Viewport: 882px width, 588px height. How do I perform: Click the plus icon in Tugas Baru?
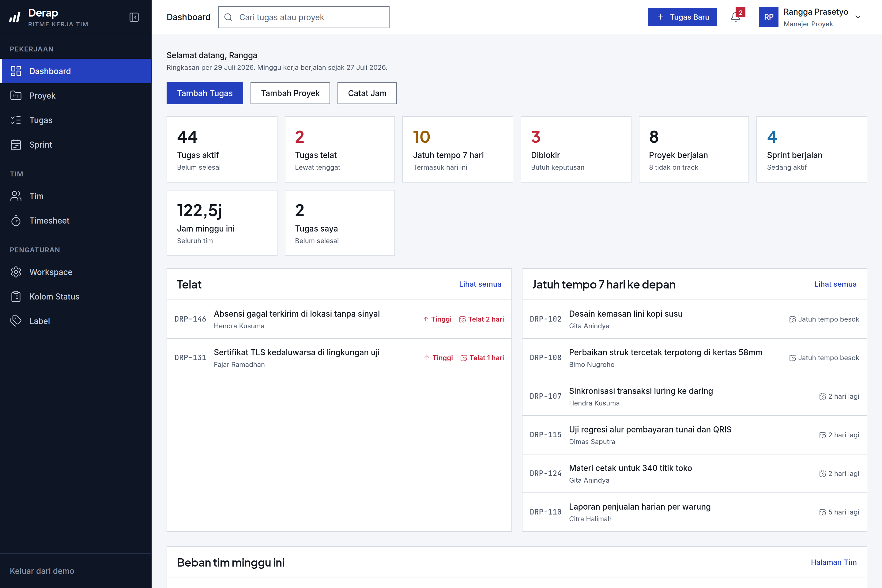[660, 17]
